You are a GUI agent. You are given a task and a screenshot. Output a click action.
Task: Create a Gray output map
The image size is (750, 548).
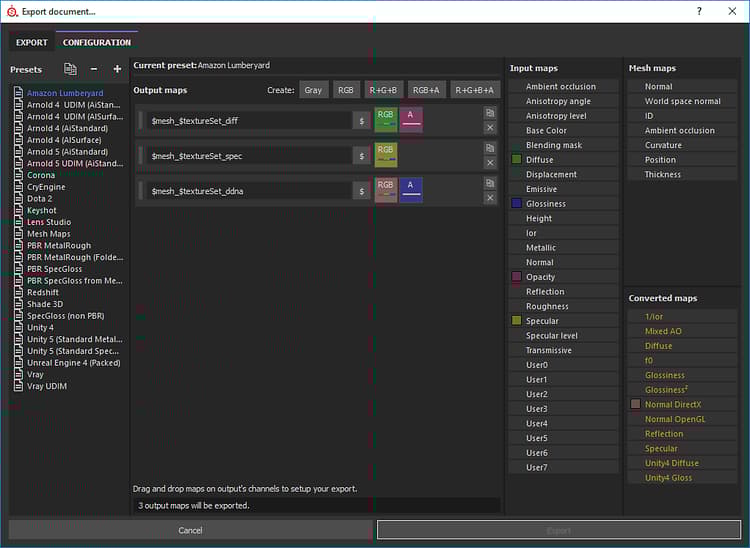click(313, 90)
